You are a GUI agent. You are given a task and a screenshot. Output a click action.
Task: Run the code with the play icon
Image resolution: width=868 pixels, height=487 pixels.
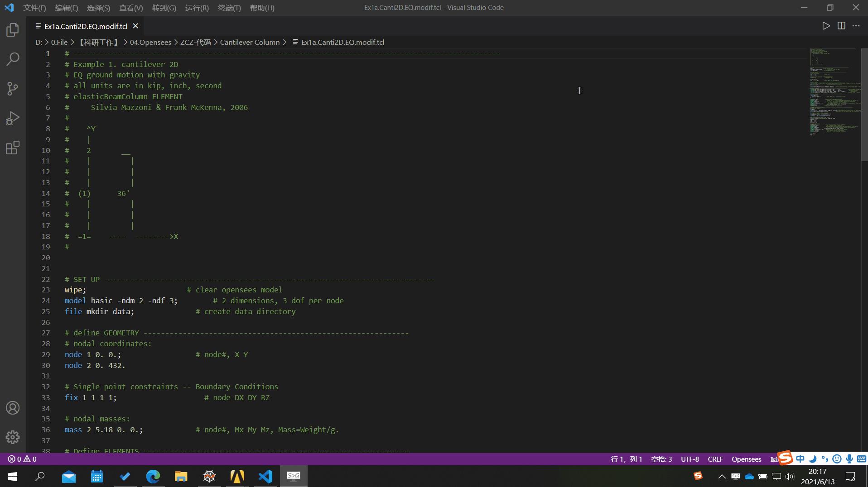click(x=826, y=26)
